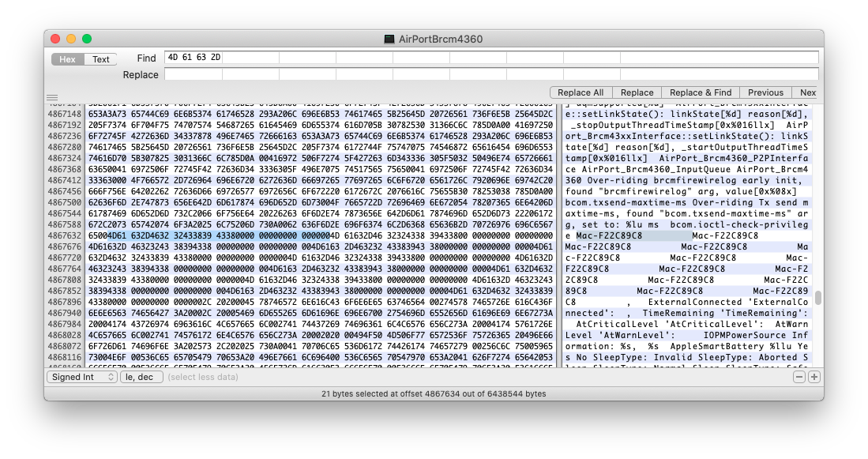Click the three-line drag handle icon below Replace

click(51, 98)
